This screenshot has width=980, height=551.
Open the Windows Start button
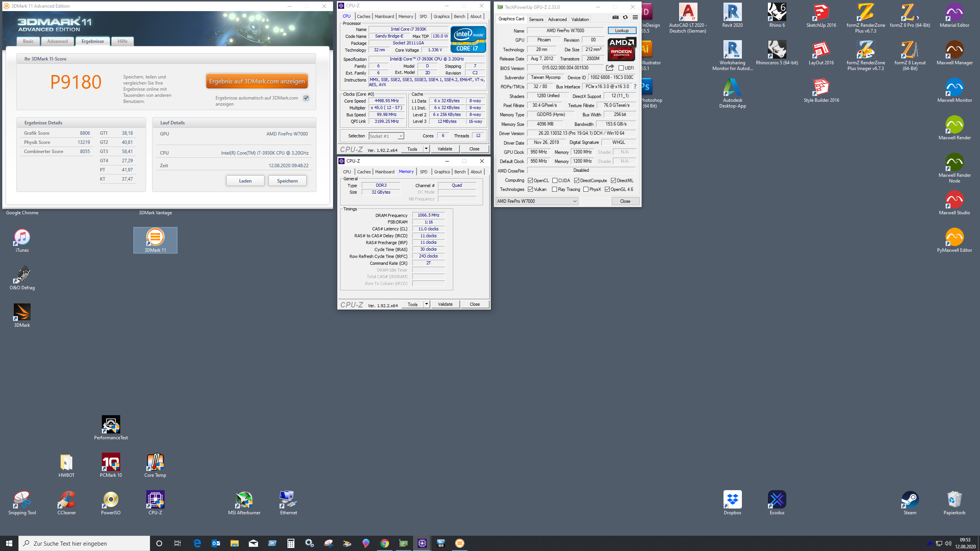(9, 543)
